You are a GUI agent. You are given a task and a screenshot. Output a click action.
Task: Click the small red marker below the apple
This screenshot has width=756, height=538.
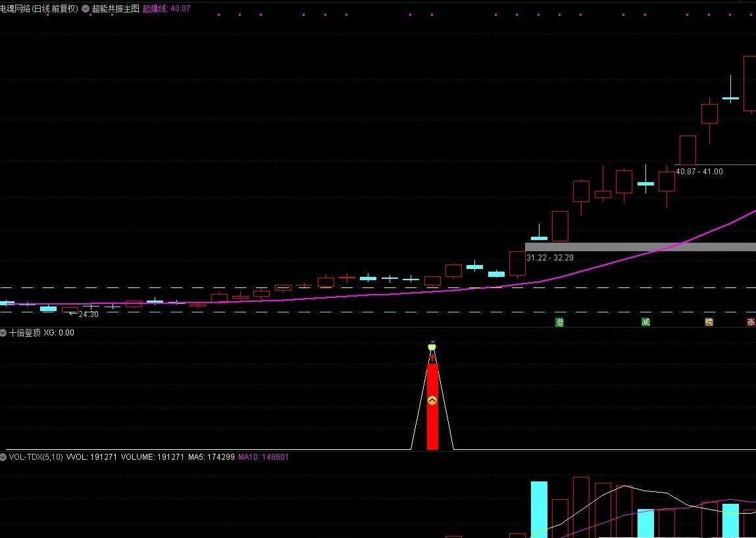432,358
